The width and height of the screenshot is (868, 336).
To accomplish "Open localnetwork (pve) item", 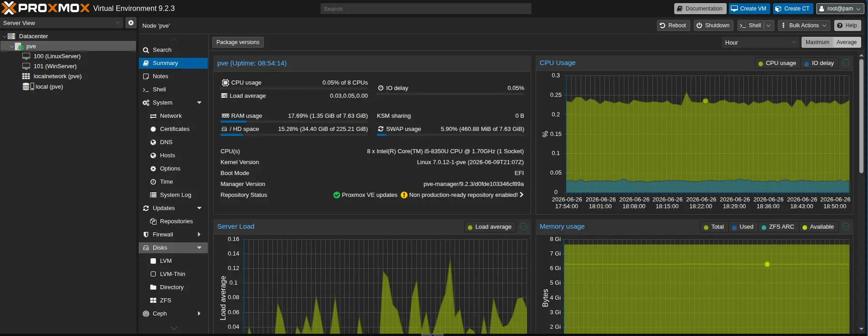I will pos(57,76).
